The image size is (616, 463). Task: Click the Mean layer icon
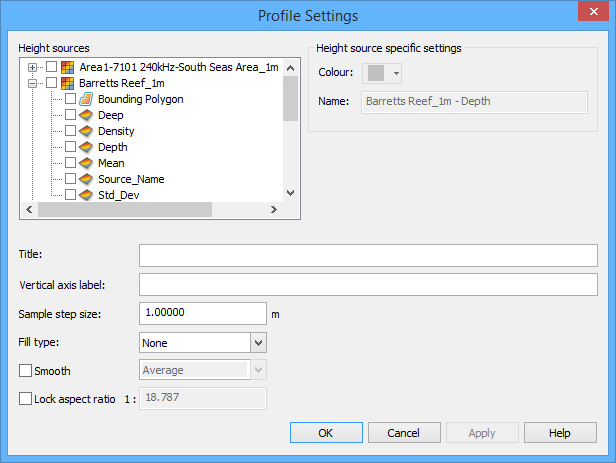(x=86, y=163)
